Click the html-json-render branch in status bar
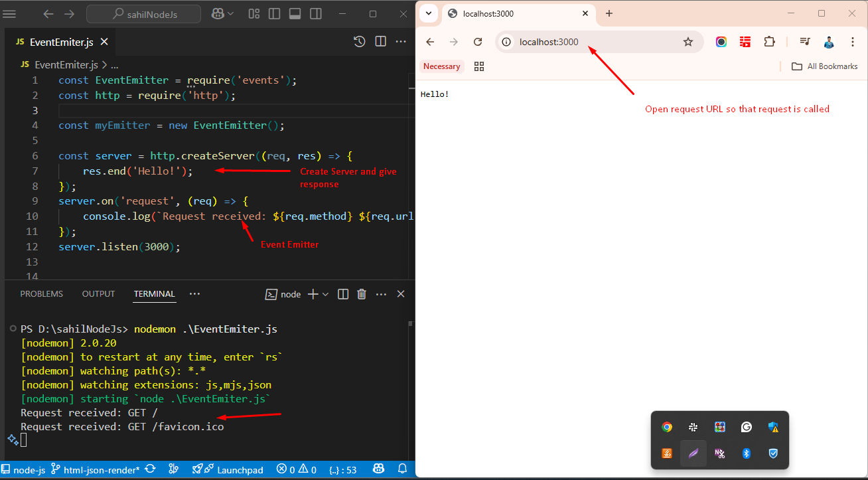The height and width of the screenshot is (480, 868). [x=96, y=470]
